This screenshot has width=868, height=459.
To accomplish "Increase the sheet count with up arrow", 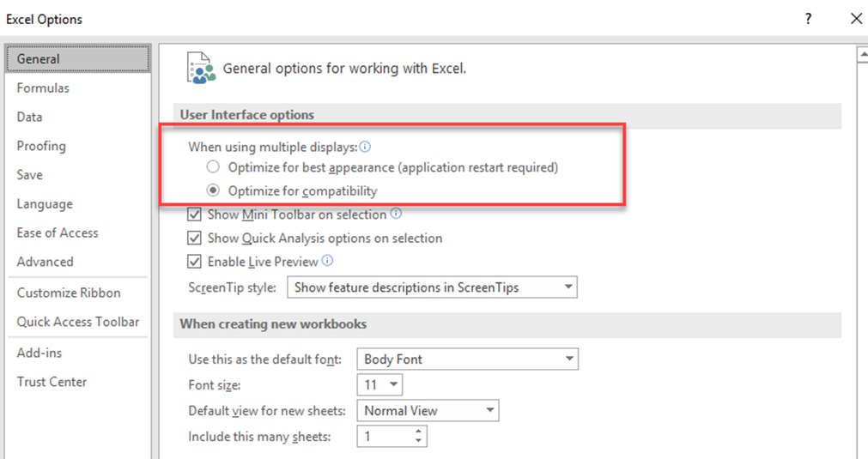I will click(x=418, y=432).
